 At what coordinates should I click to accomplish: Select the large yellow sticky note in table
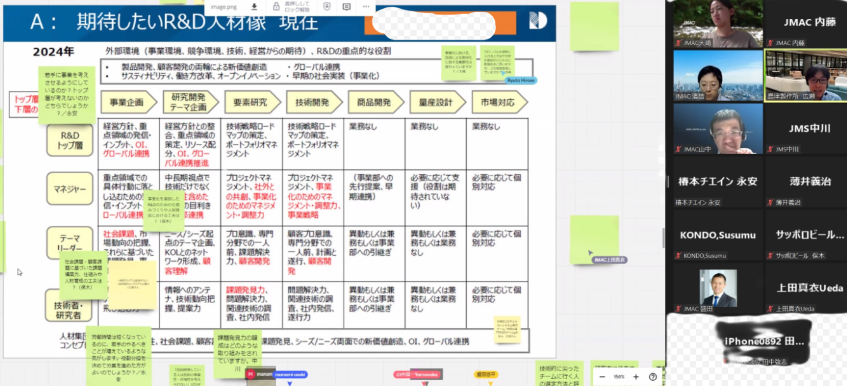[x=132, y=285]
